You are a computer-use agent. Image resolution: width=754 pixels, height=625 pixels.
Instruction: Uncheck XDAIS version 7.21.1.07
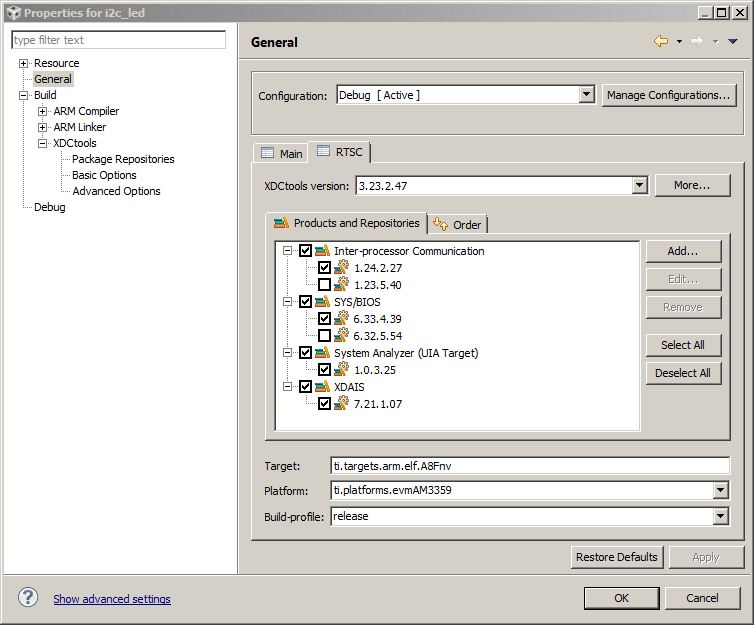[325, 404]
